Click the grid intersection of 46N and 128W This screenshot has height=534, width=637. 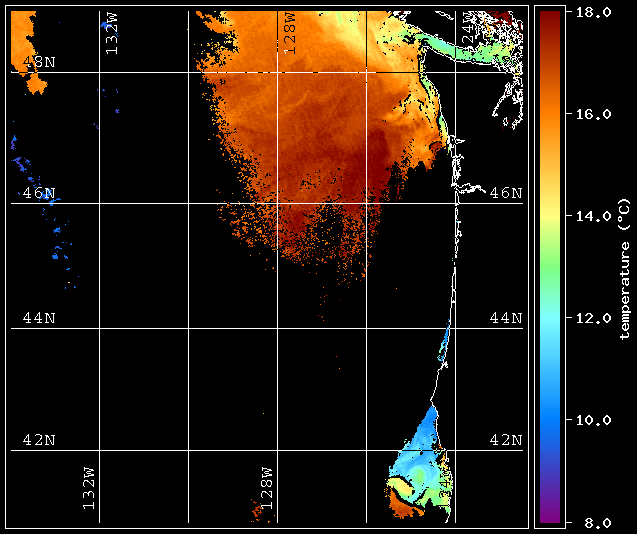(277, 203)
